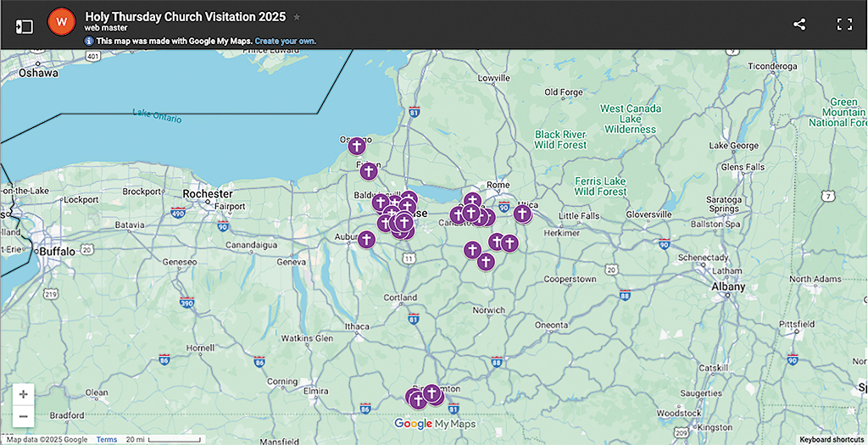Screen dimensions: 868x445
Task: Select the church marker at Utica
Action: pyautogui.click(x=522, y=213)
